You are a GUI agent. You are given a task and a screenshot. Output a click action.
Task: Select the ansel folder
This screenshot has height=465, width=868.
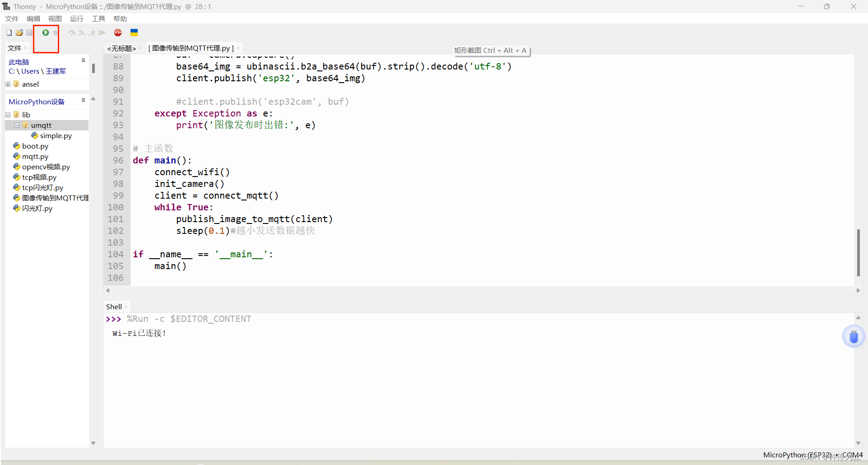coord(30,84)
